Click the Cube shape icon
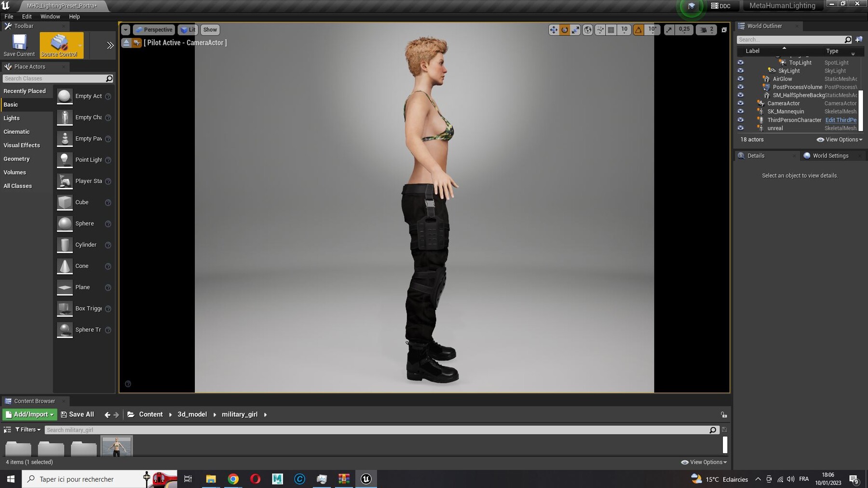The width and height of the screenshot is (868, 488). click(x=65, y=202)
